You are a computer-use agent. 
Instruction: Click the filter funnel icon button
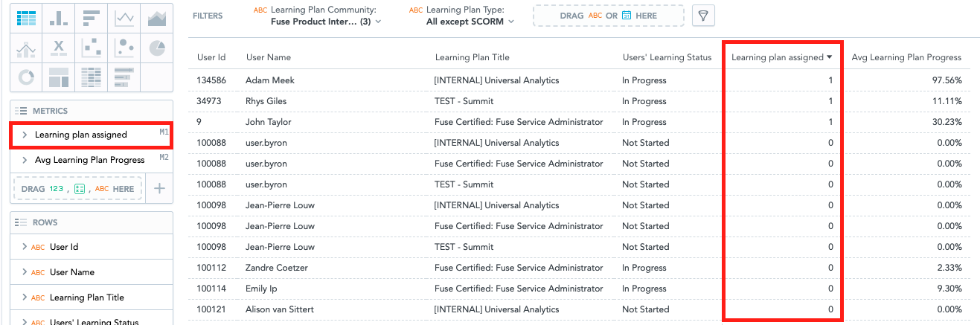[x=703, y=16]
